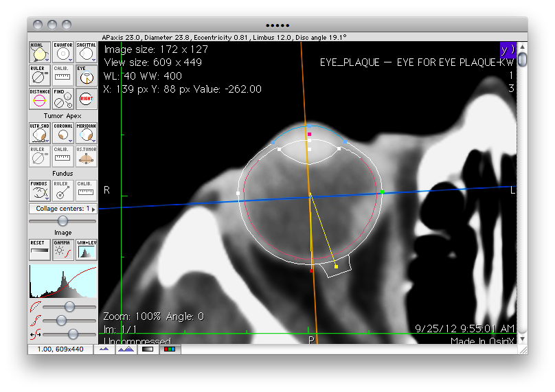Select the Equator view tool
This screenshot has height=392, width=555.
63,52
